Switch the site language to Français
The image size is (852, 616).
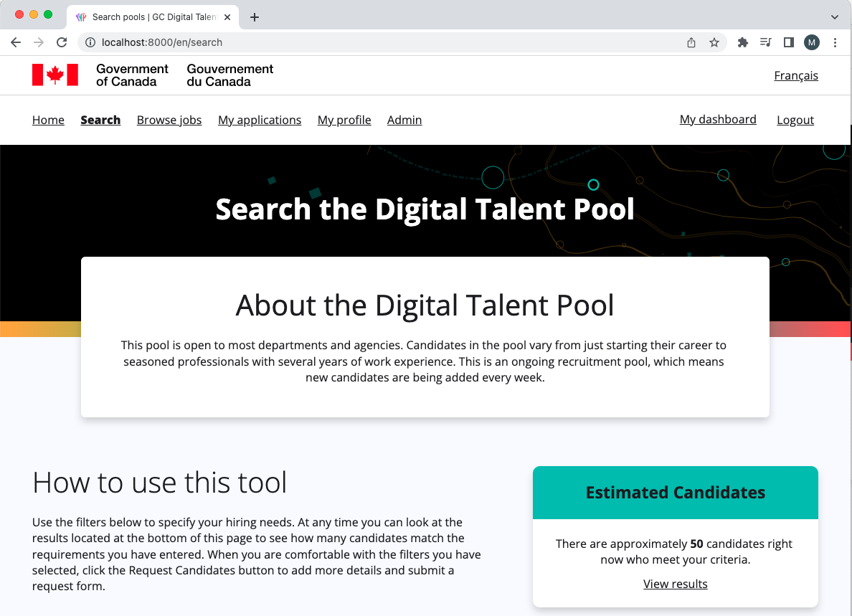[796, 75]
